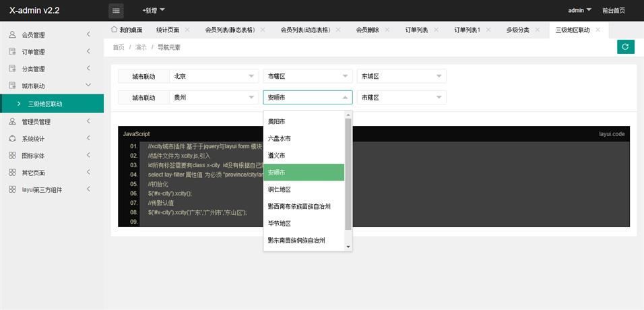Expand the 会员管理 sidebar menu
This screenshot has height=310, width=644.
[x=88, y=34]
